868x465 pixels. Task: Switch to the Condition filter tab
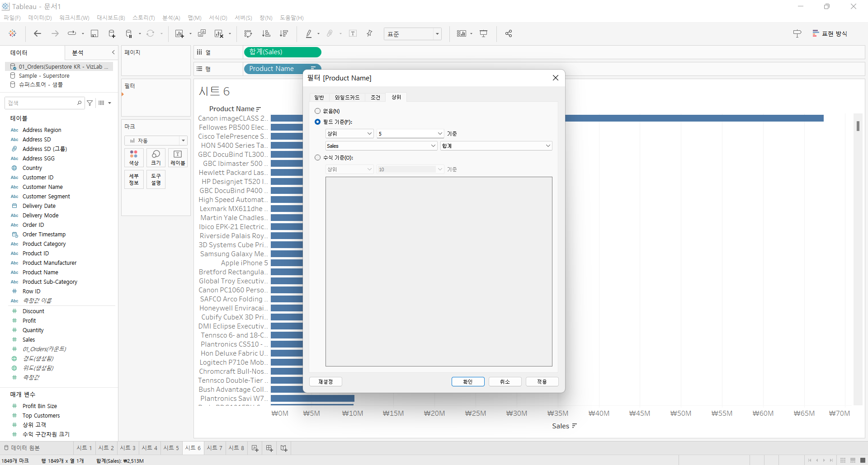coord(375,97)
